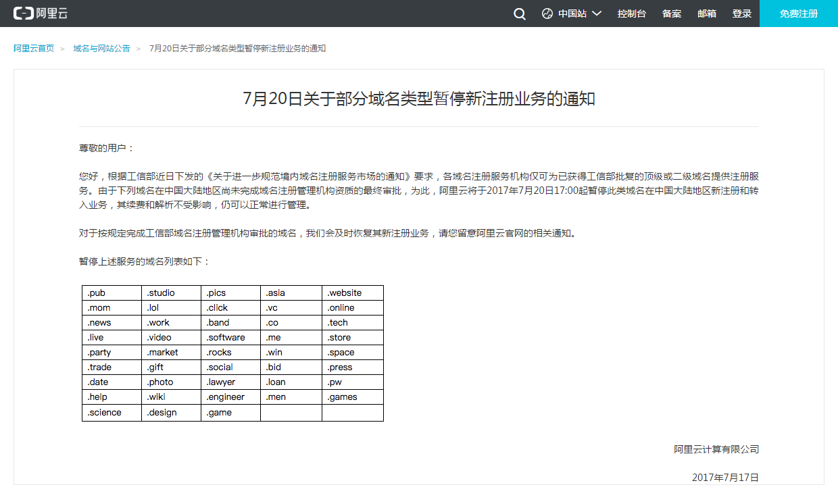This screenshot has width=838, height=504.
Task: Follow the 阿里云首页 breadcrumb link
Action: [34, 49]
